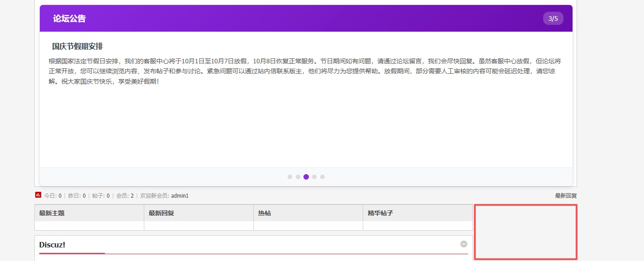The height and width of the screenshot is (261, 644).
Task: Select the fourth carousel dot
Action: tap(314, 177)
